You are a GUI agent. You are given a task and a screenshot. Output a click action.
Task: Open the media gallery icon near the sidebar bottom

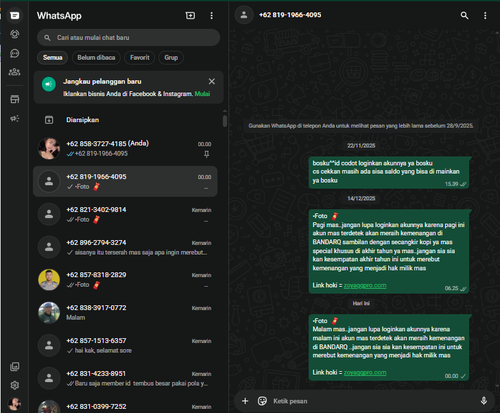point(14,367)
